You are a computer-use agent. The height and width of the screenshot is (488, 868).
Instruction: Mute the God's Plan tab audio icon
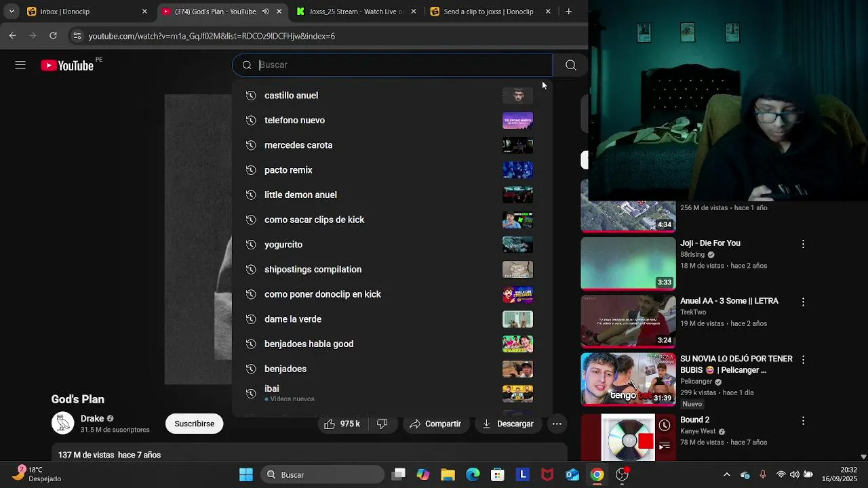point(265,12)
